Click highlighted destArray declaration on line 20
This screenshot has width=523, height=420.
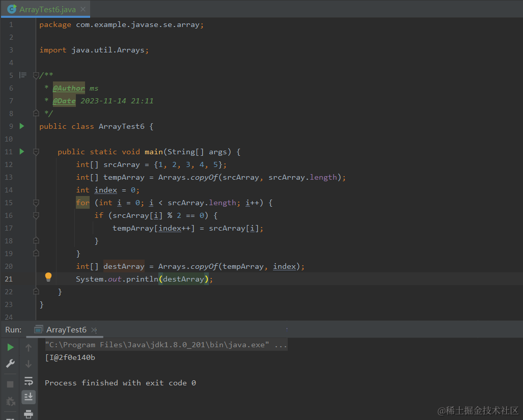click(124, 266)
